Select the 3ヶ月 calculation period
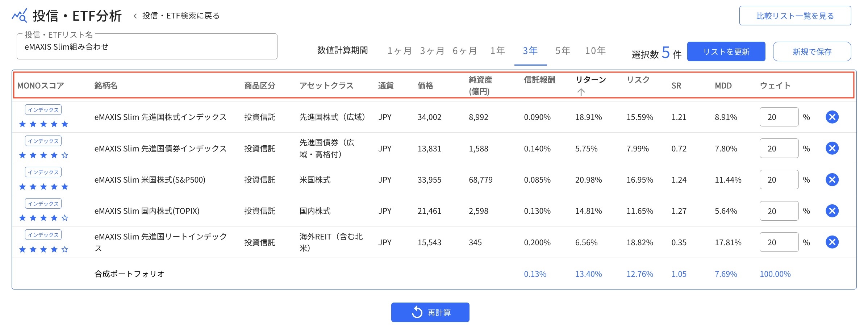Image resolution: width=868 pixels, height=329 pixels. 432,51
